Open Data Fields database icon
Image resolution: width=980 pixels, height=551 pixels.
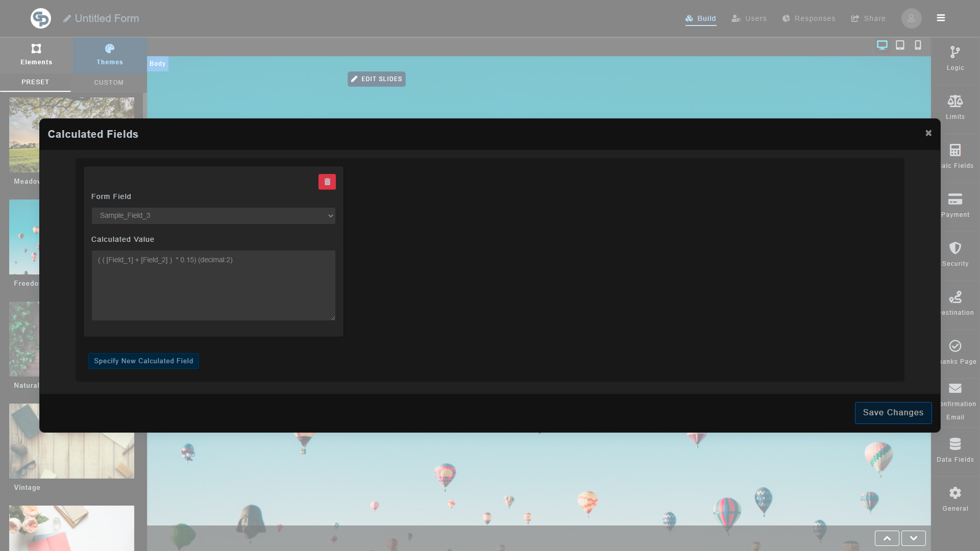pos(955,444)
